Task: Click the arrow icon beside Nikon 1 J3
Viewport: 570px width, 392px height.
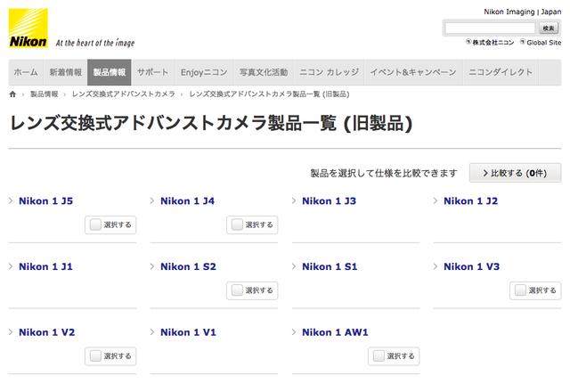Action: (x=294, y=200)
